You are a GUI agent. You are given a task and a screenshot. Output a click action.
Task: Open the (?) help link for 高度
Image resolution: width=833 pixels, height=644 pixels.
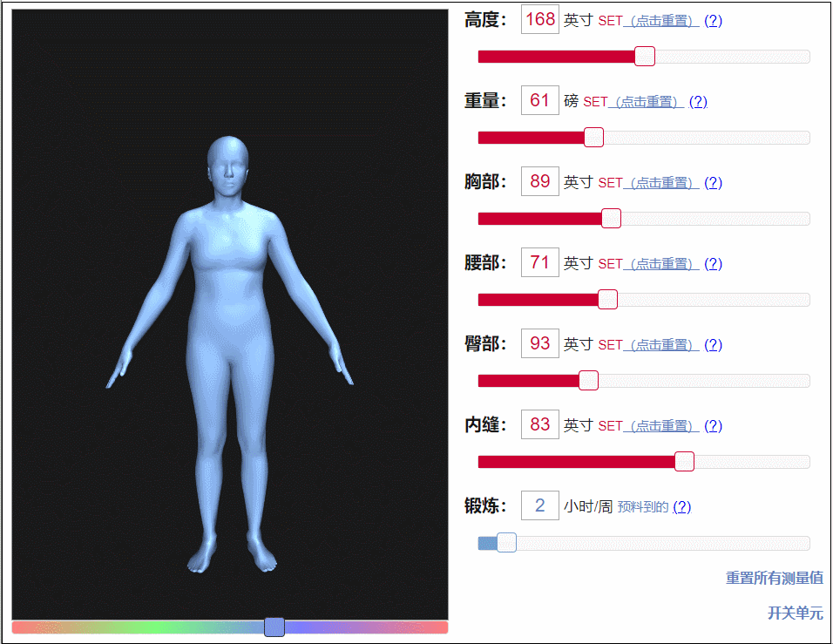click(713, 20)
